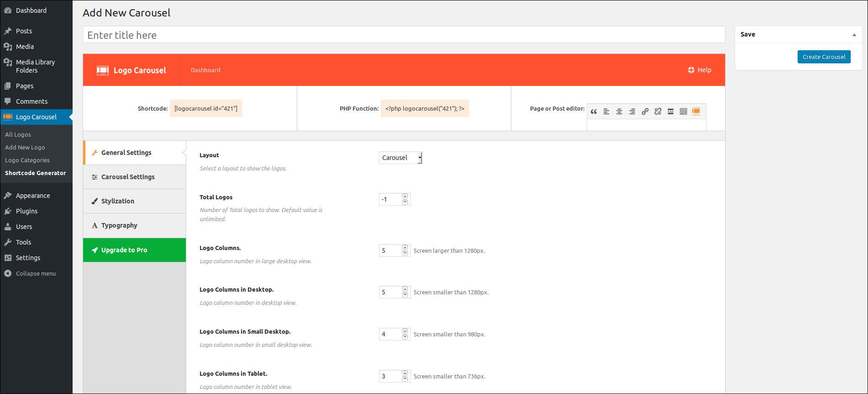Click the Logo Carousel header logo icon
Viewport: 868px width, 394px height.
click(x=102, y=70)
